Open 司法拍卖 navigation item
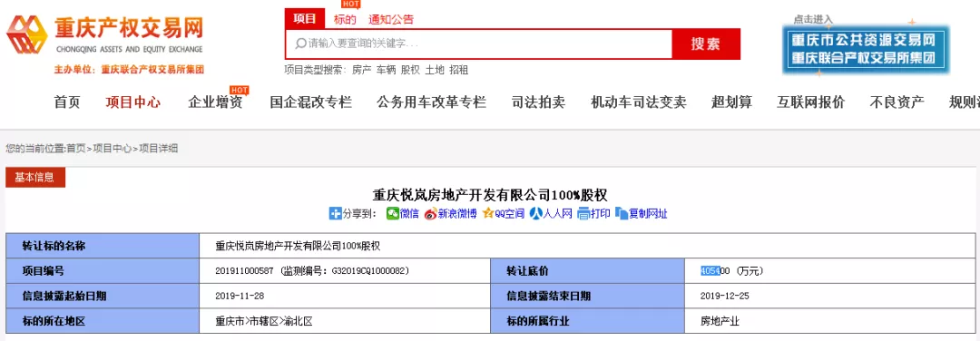This screenshot has width=980, height=341. [538, 102]
